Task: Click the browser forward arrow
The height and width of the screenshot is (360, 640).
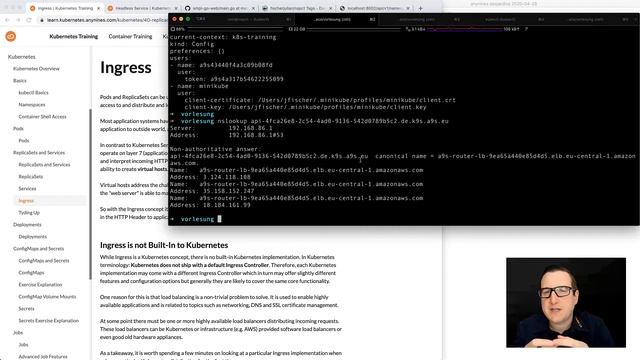Action: point(18,20)
